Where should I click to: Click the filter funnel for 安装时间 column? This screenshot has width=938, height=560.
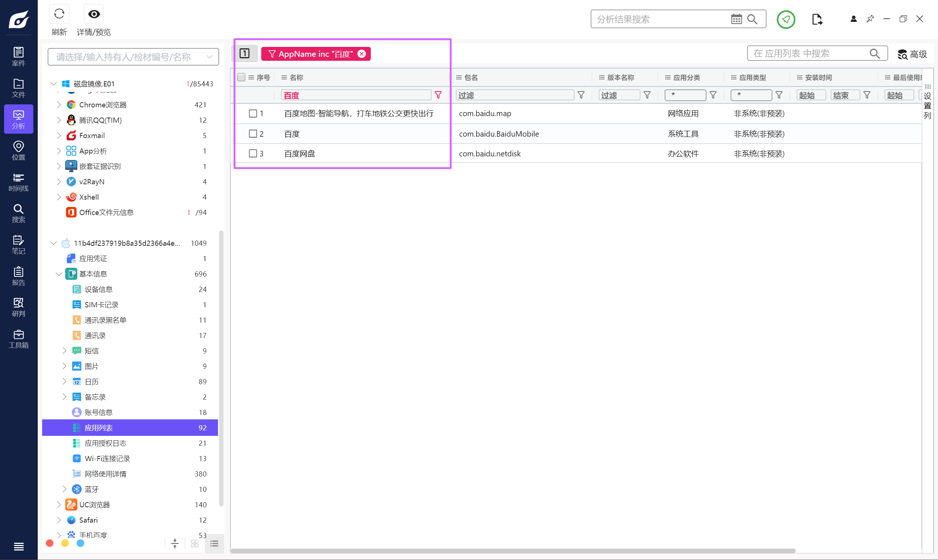click(x=867, y=95)
